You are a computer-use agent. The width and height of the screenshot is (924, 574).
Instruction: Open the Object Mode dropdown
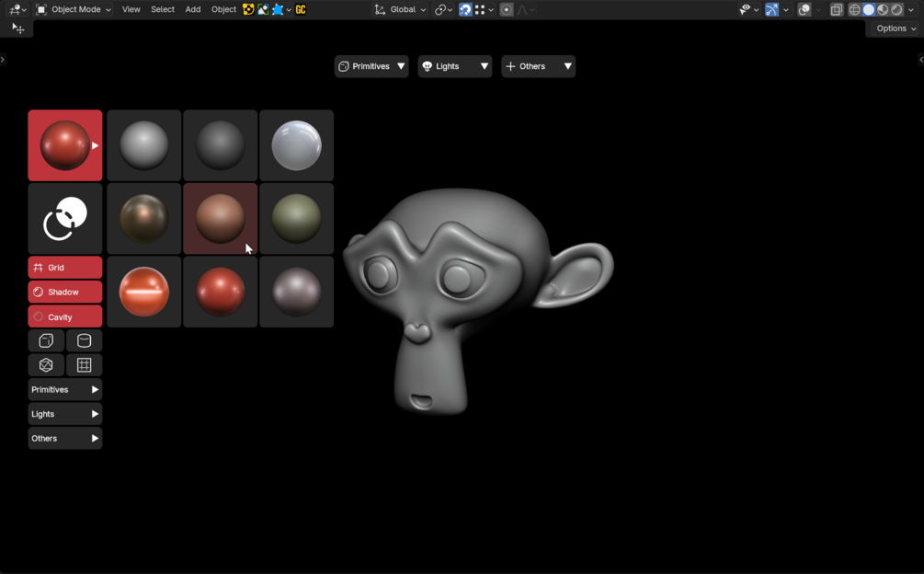click(73, 9)
